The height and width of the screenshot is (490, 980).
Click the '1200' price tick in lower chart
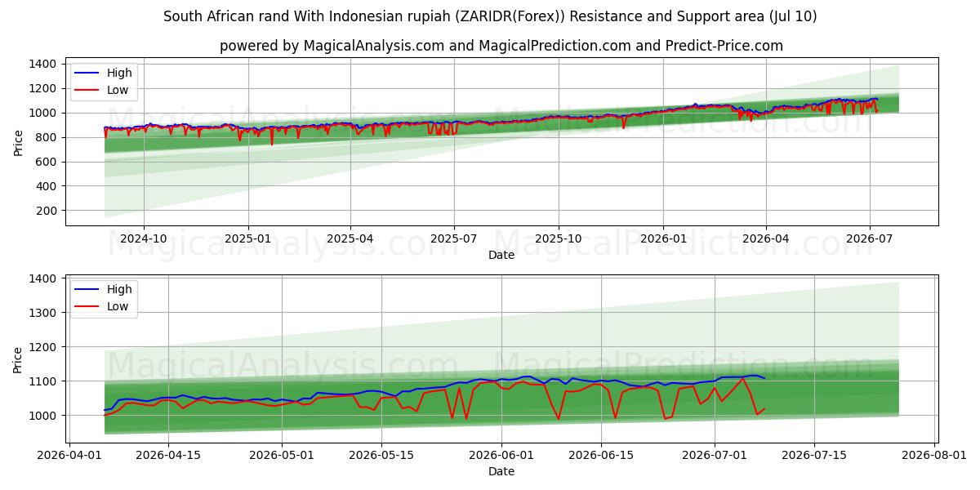coord(42,347)
